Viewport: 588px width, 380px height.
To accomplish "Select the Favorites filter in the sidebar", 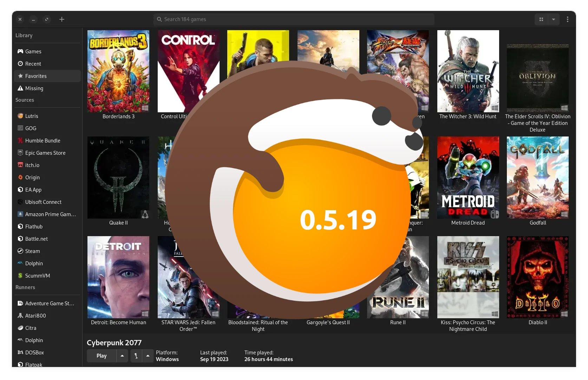I will point(35,76).
